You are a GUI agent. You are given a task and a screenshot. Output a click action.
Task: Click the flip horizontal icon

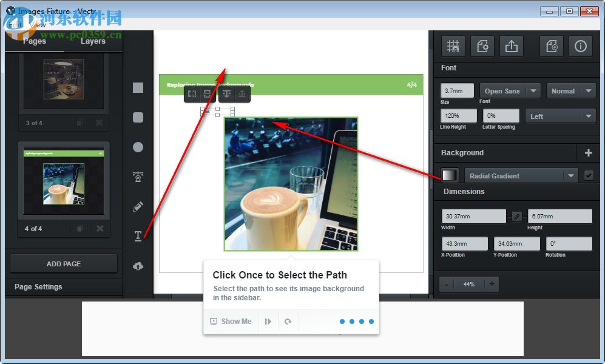pos(192,93)
